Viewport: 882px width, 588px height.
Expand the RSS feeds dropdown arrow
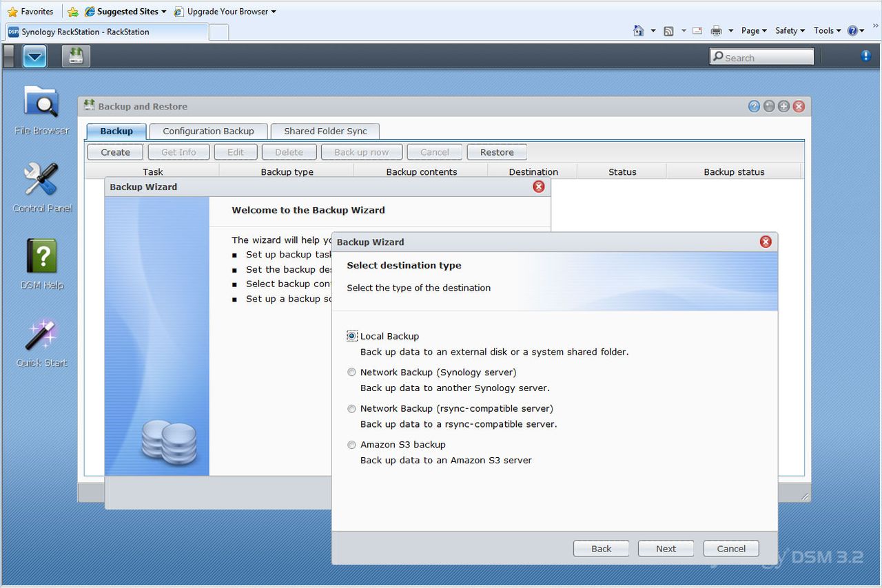(x=683, y=31)
